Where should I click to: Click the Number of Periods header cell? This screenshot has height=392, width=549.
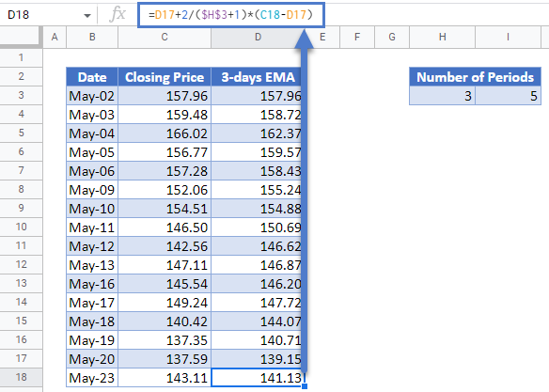pyautogui.click(x=475, y=77)
